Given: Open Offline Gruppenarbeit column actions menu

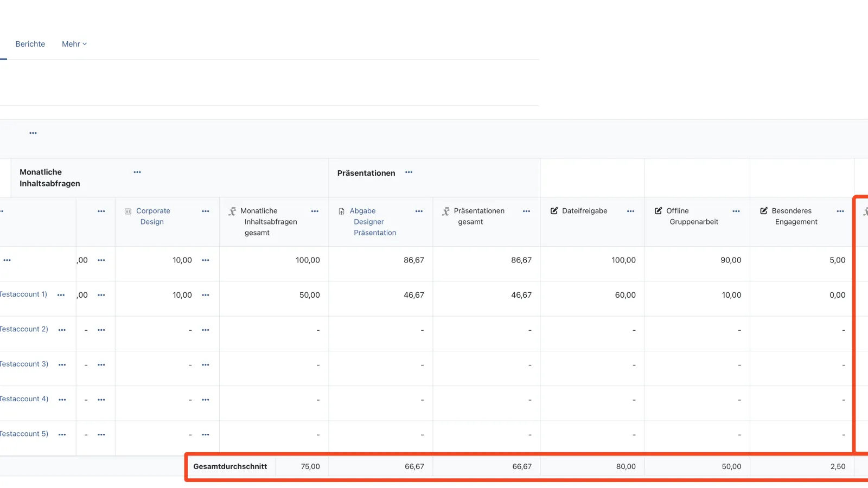Looking at the screenshot, I should pyautogui.click(x=736, y=211).
